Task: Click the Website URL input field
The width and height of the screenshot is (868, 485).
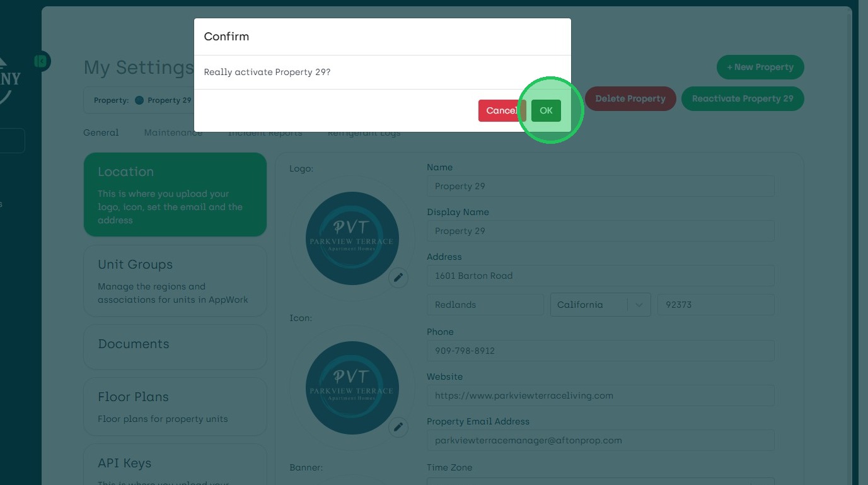Action: pyautogui.click(x=600, y=395)
